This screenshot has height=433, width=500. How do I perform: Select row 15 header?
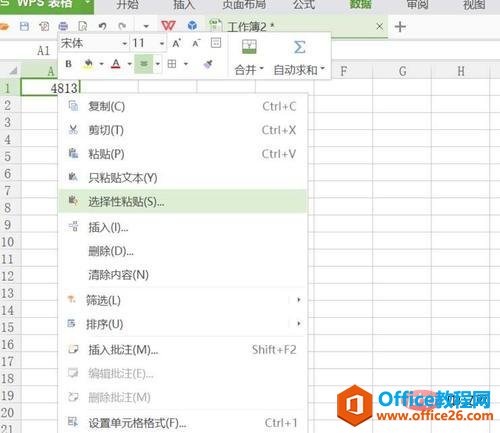pos(10,327)
